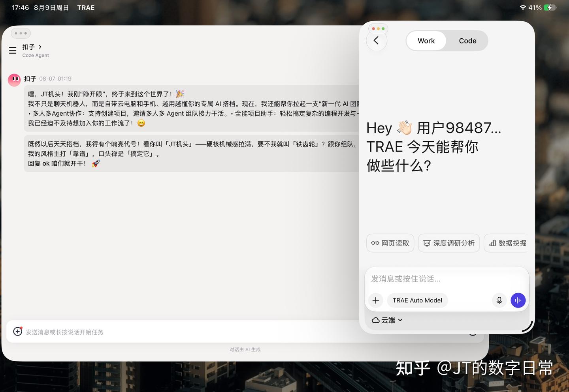Tap the Wi-Fi icon in the status bar

(x=523, y=8)
